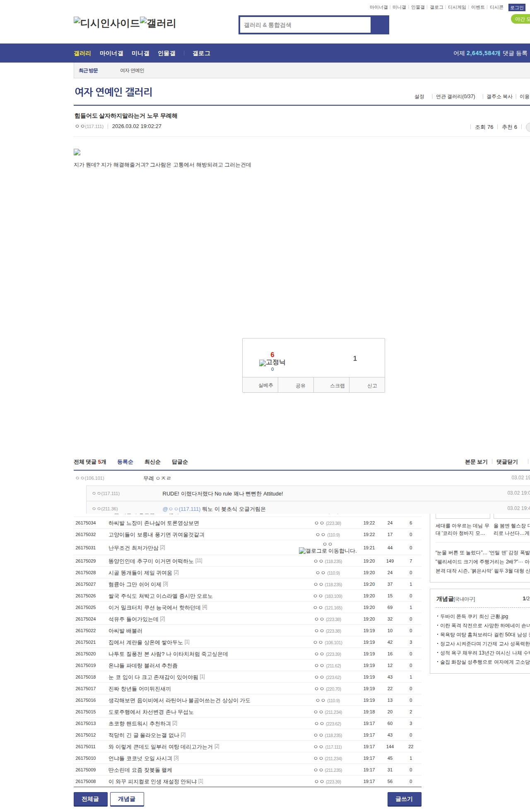This screenshot has height=812, width=530.
Task: Click post number 26175029
Action: tap(86, 561)
